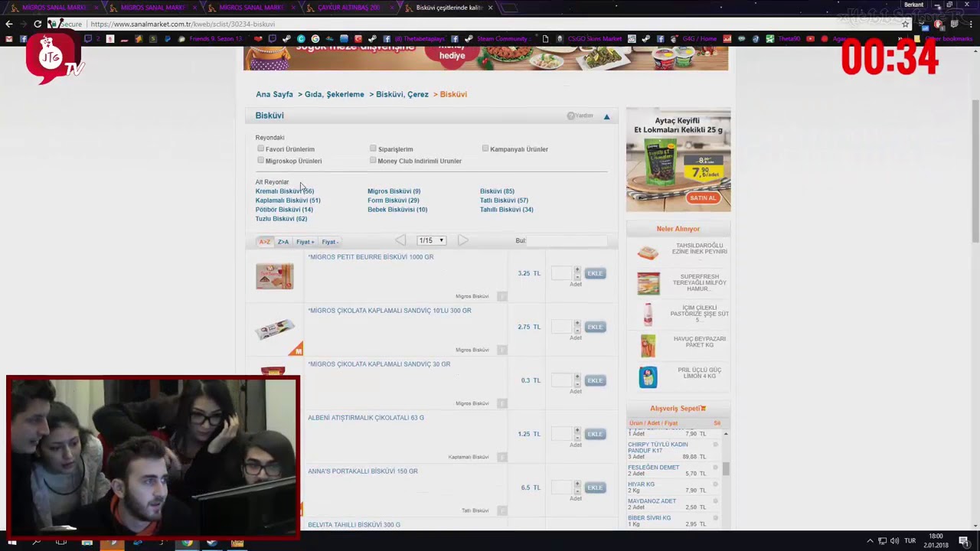The image size is (980, 551).
Task: Open the 1/15 page selector dropdown
Action: pyautogui.click(x=431, y=240)
